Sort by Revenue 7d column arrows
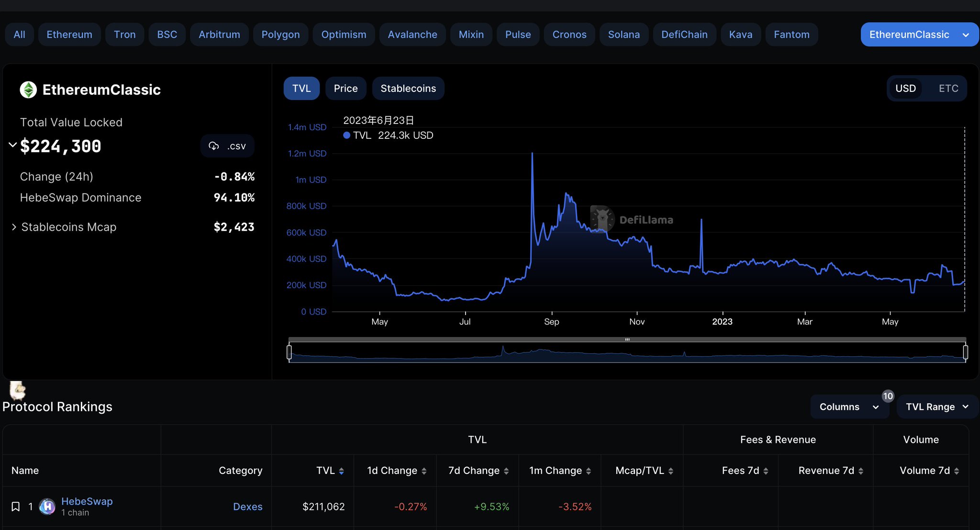This screenshot has height=530, width=980. pyautogui.click(x=861, y=471)
